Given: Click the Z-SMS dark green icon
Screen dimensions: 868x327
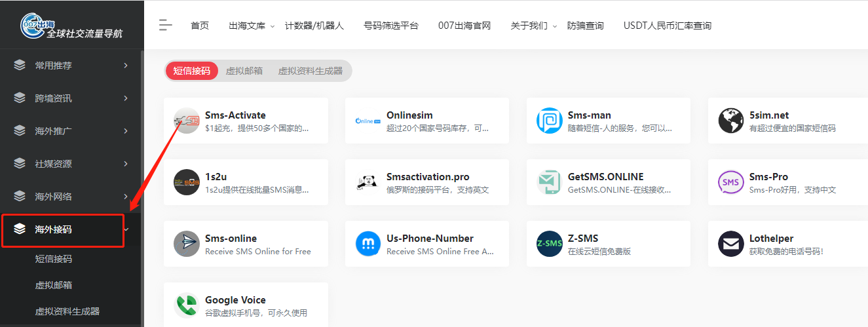Looking at the screenshot, I should [550, 244].
